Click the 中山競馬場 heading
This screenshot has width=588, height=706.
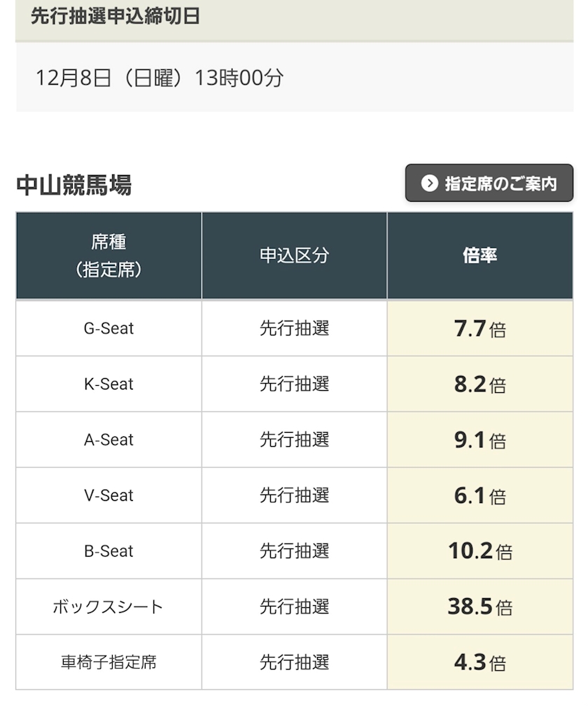click(73, 186)
